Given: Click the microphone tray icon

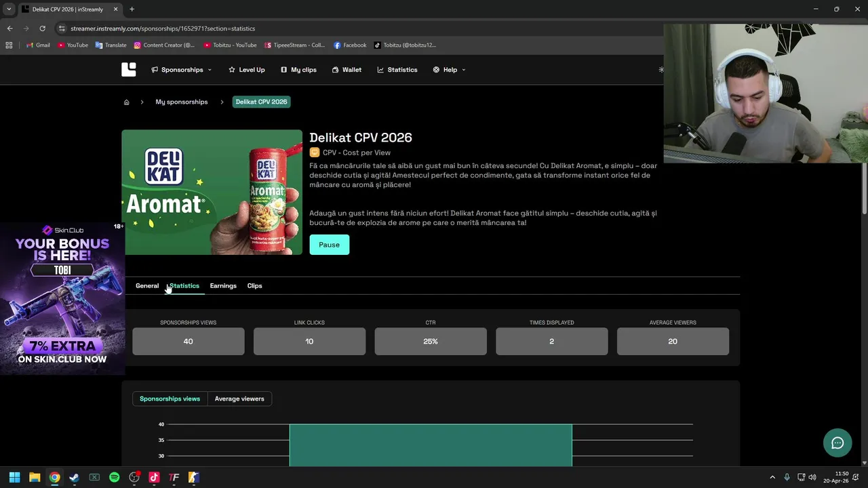Looking at the screenshot, I should coord(787,477).
